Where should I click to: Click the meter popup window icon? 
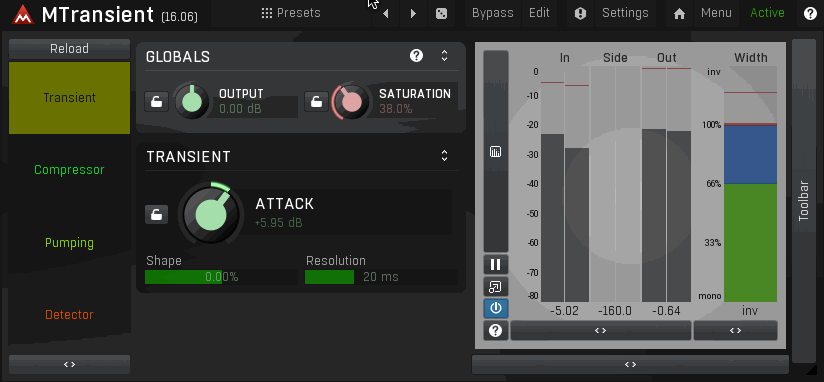tap(496, 286)
